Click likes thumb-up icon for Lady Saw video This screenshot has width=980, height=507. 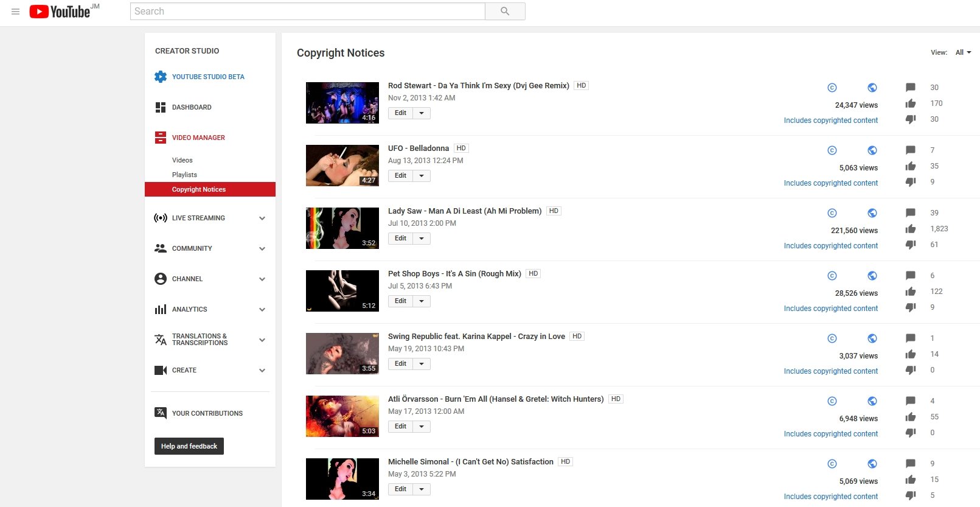tap(911, 229)
